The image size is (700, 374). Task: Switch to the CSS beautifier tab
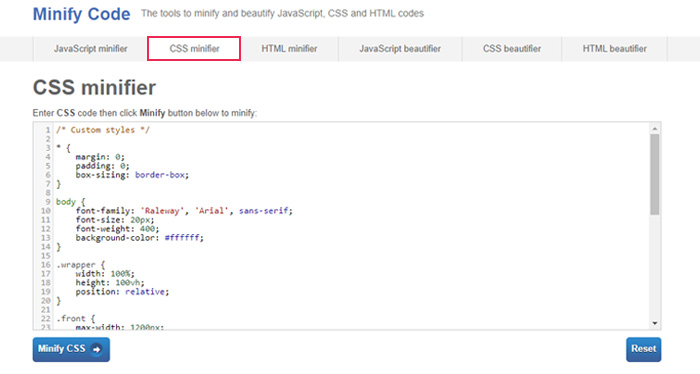[x=512, y=49]
